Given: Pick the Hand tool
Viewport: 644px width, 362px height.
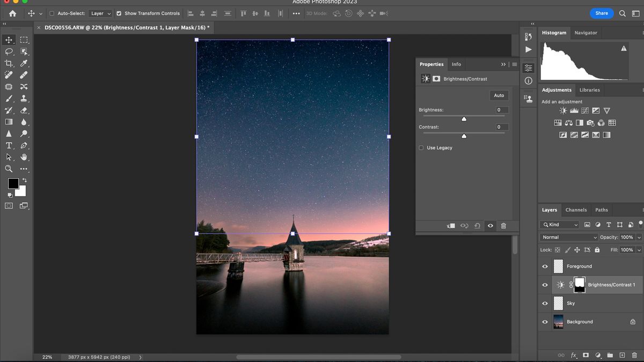Looking at the screenshot, I should pos(24,157).
